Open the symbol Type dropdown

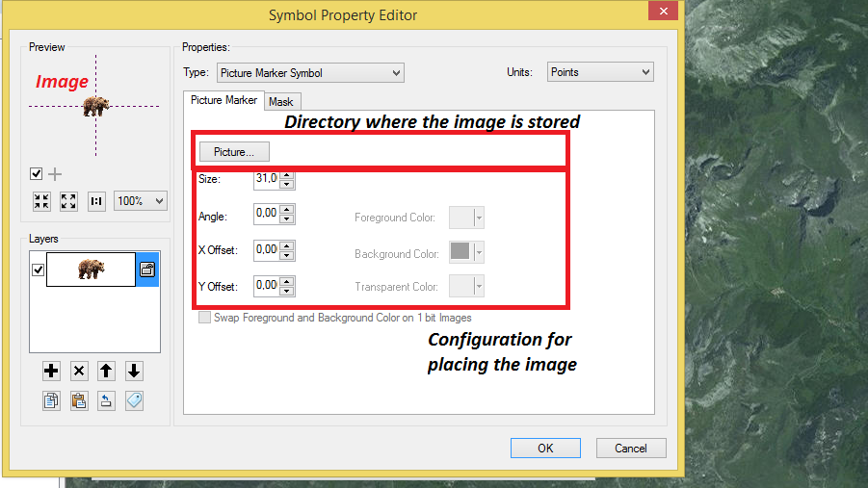point(308,72)
